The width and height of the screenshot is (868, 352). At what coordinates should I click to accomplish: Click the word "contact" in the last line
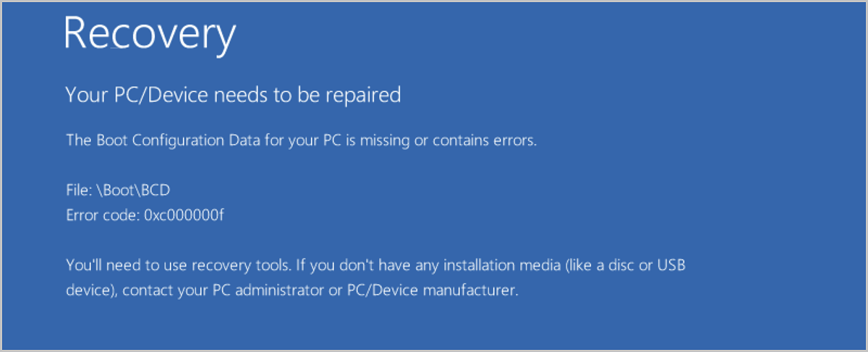point(145,291)
